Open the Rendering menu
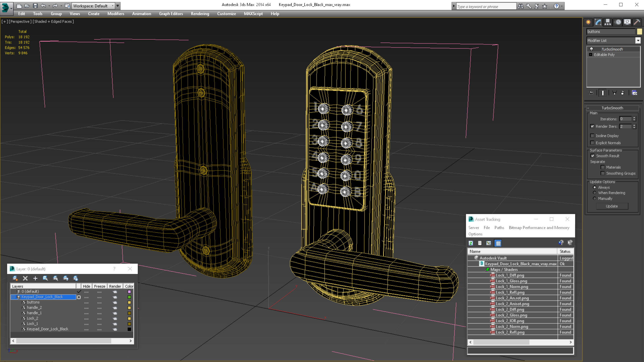 pyautogui.click(x=200, y=14)
